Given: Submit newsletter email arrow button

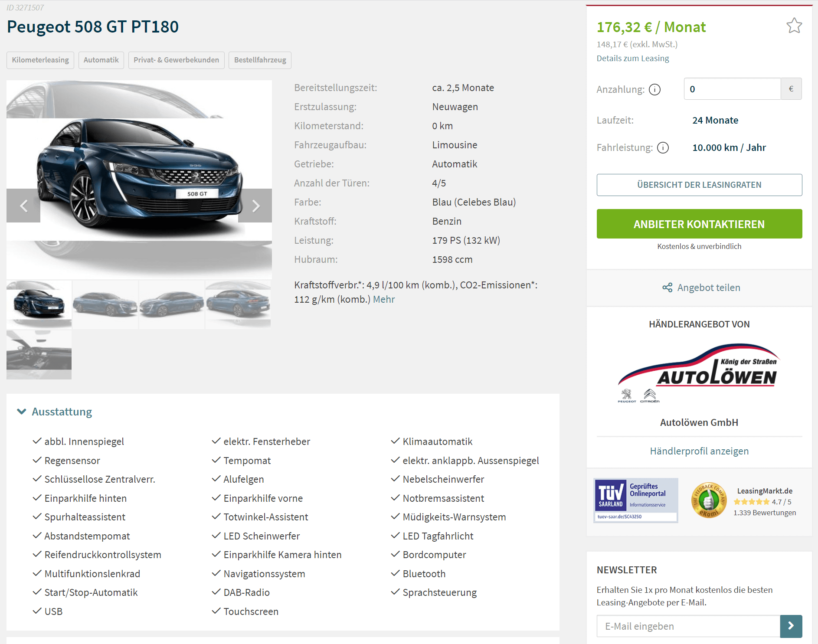Looking at the screenshot, I should [791, 626].
